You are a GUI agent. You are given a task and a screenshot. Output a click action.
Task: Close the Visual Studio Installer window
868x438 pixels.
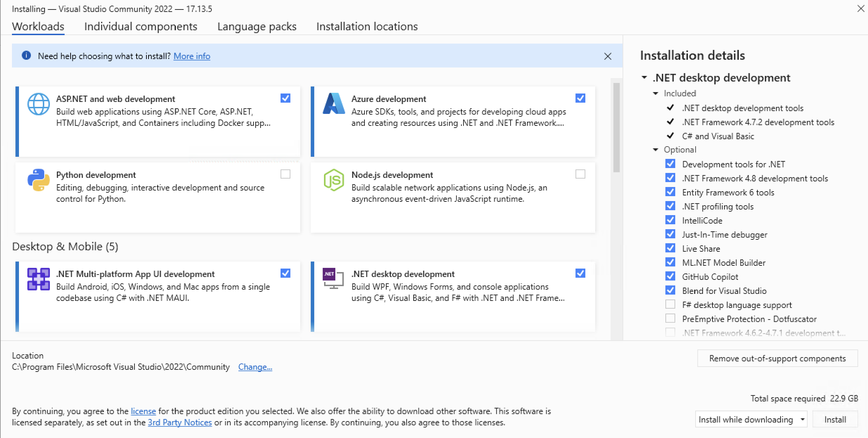tap(861, 8)
